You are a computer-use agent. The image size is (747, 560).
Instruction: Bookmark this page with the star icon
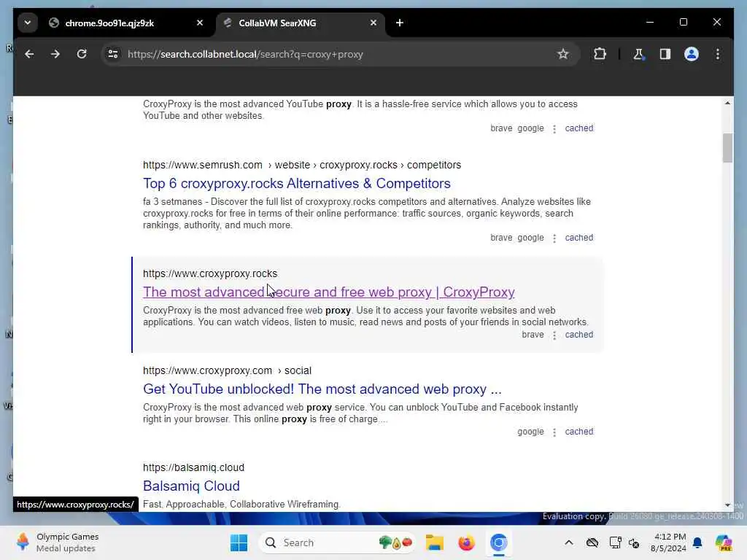(562, 54)
